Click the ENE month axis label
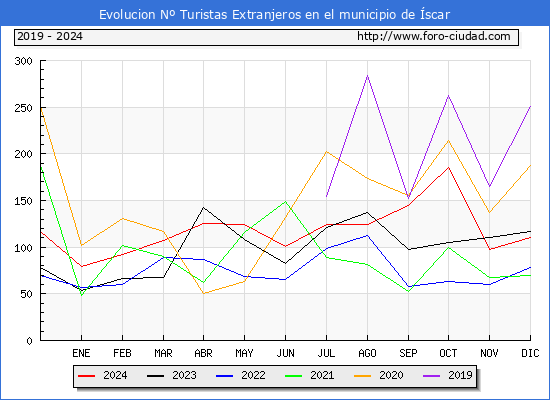This screenshot has width=550, height=400. pyautogui.click(x=81, y=353)
